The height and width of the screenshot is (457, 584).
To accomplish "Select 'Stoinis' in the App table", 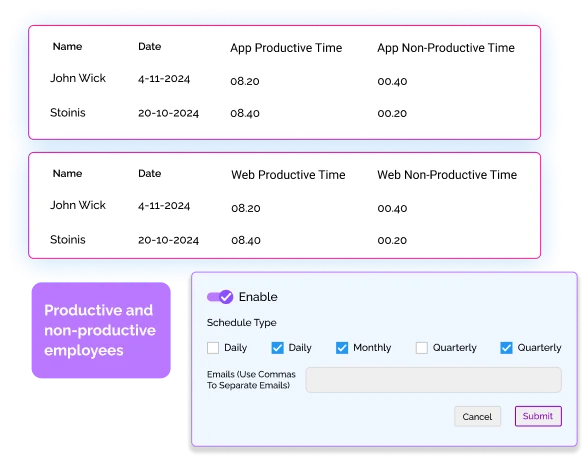I will 68,112.
